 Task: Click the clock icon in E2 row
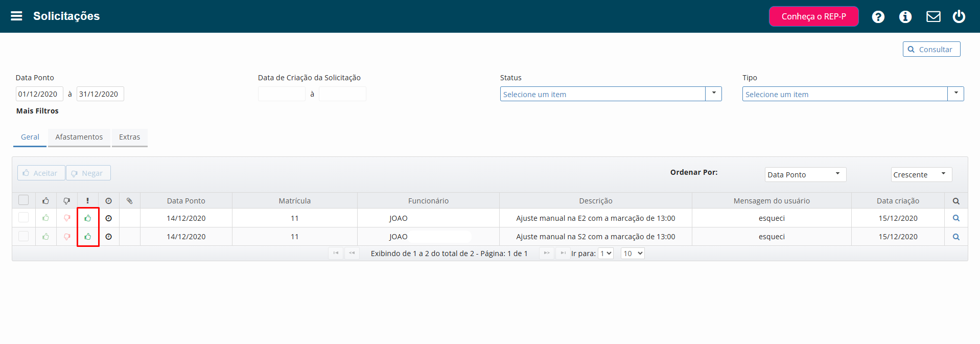click(108, 218)
